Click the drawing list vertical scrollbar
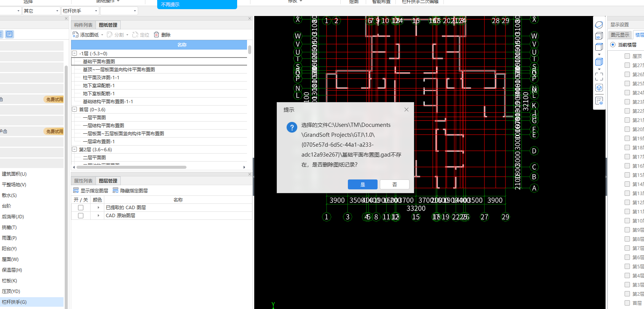This screenshot has height=309, width=644. click(x=250, y=50)
